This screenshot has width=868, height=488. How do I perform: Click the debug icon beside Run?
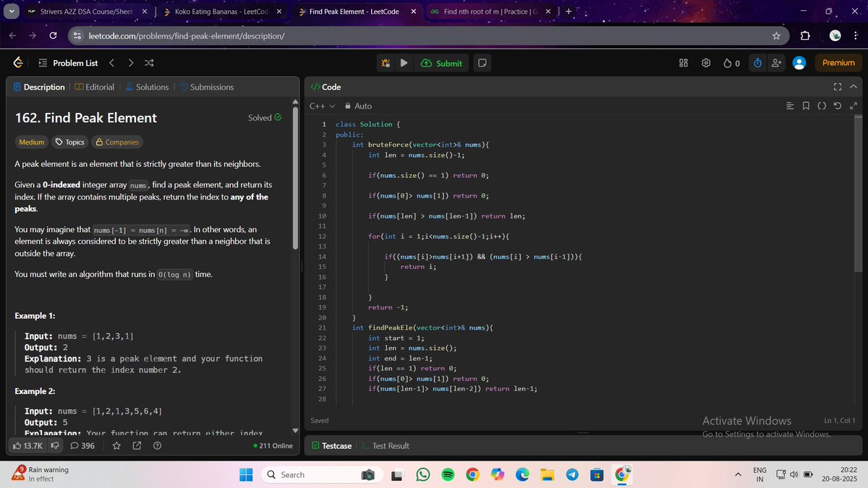tap(386, 63)
